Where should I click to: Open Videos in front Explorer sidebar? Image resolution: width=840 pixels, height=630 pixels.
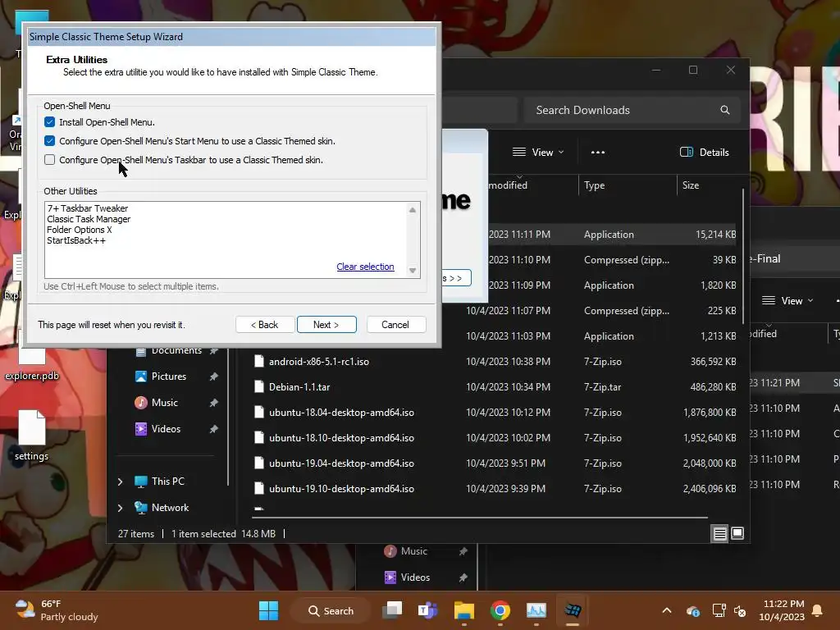[166, 428]
